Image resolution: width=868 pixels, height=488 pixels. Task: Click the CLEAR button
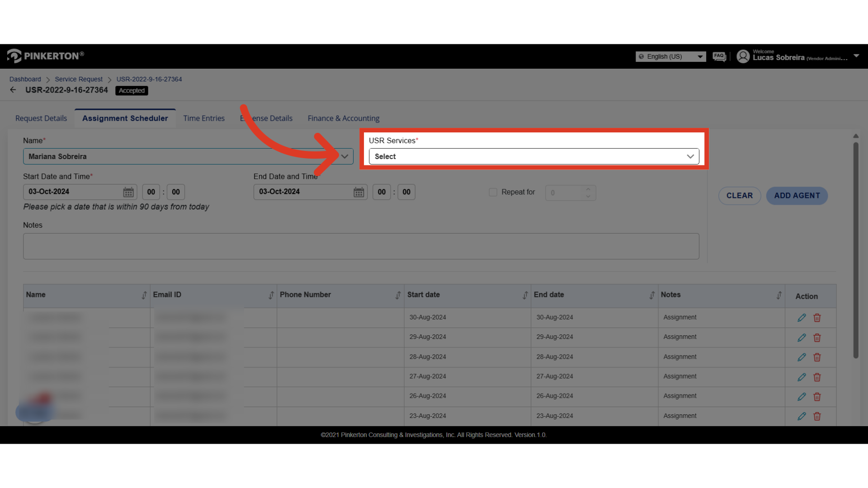[x=740, y=196]
